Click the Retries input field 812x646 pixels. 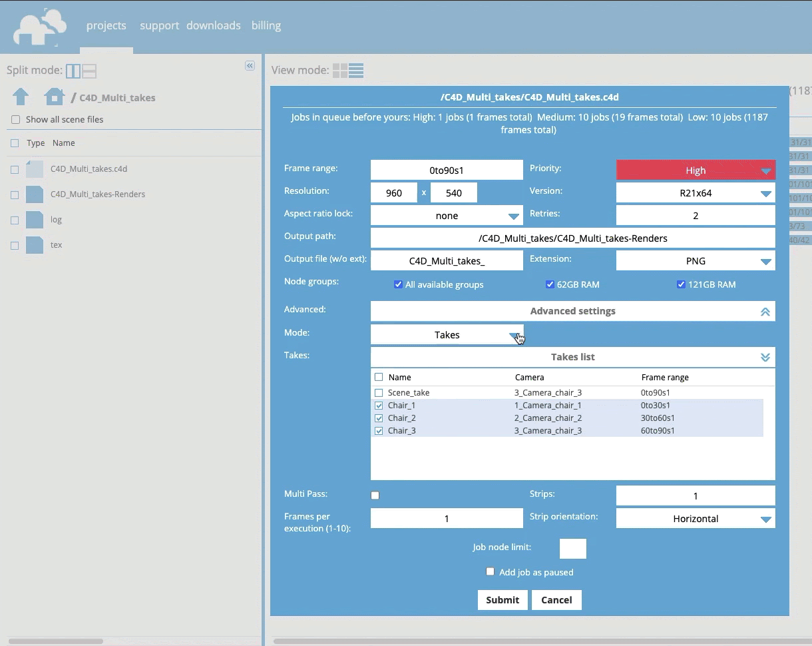click(x=696, y=216)
